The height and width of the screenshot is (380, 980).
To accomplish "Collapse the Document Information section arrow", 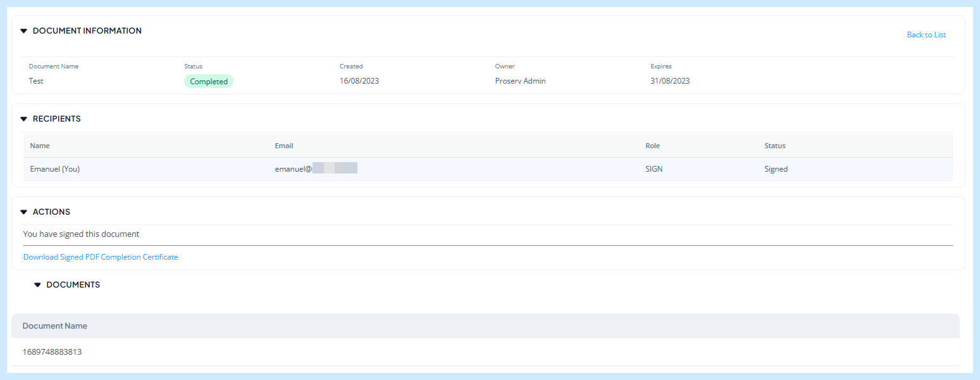I will pyautogui.click(x=24, y=31).
